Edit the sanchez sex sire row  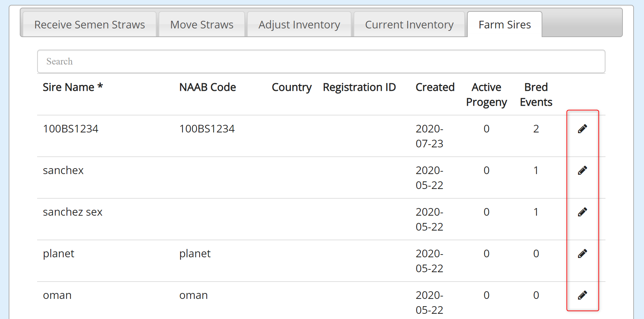pos(582,212)
